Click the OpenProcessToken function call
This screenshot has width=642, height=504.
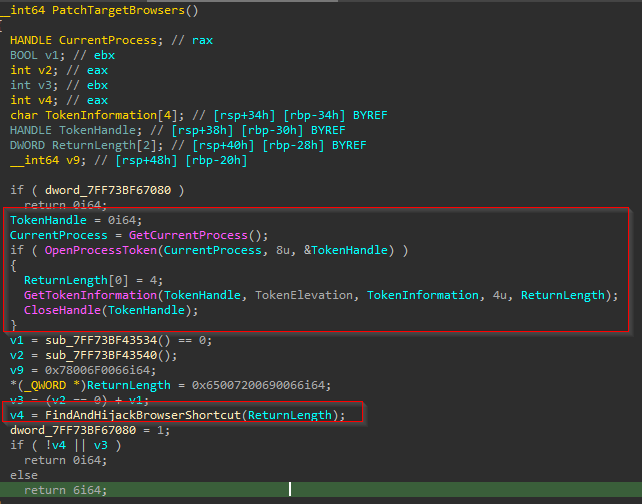(101, 250)
